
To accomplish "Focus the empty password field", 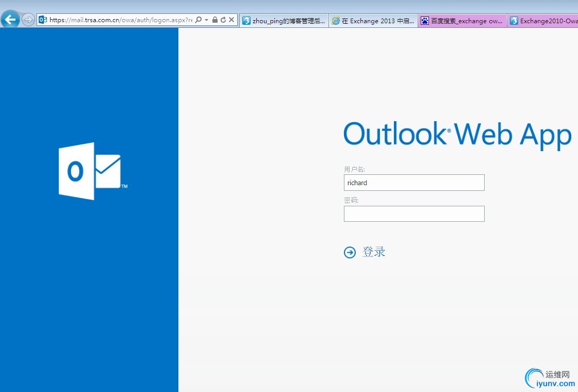I will point(414,214).
